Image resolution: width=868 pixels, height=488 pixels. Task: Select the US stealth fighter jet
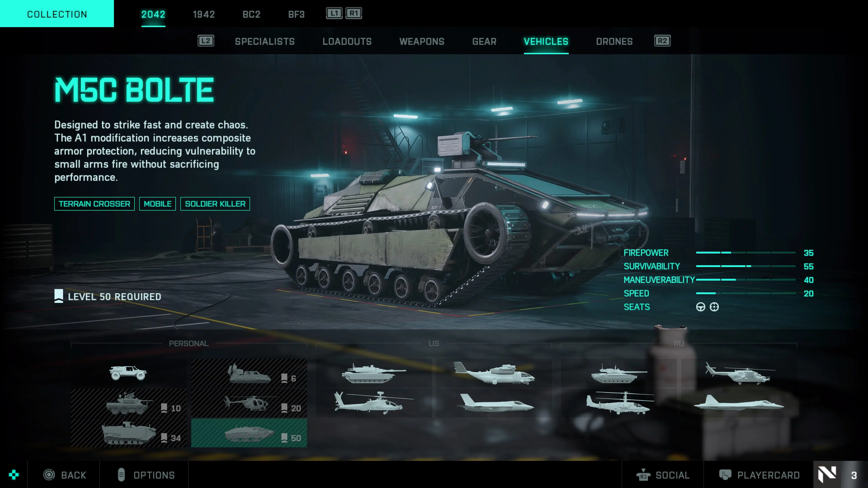(x=494, y=403)
